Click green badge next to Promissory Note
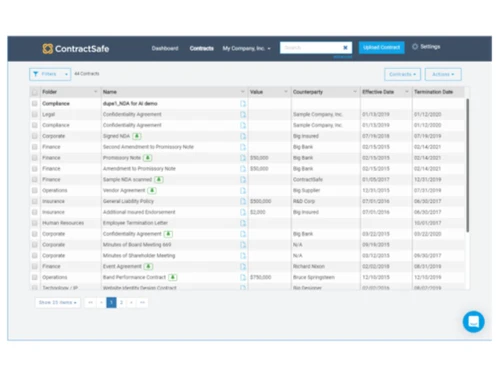The height and width of the screenshot is (375, 500). tap(148, 158)
